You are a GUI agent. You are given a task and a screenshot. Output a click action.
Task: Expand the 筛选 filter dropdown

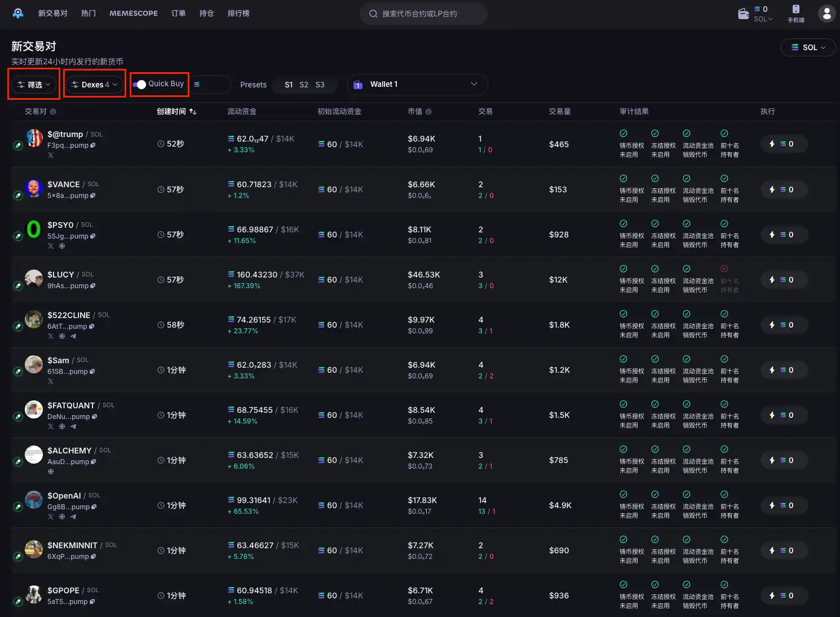pos(34,85)
